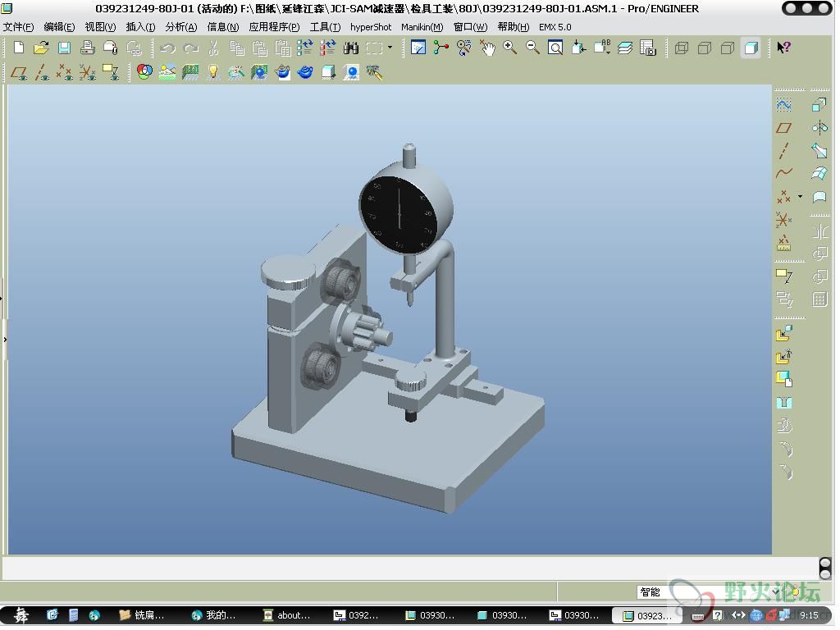Open the Tools menu
Viewport: 840px width, 630px height.
click(326, 27)
